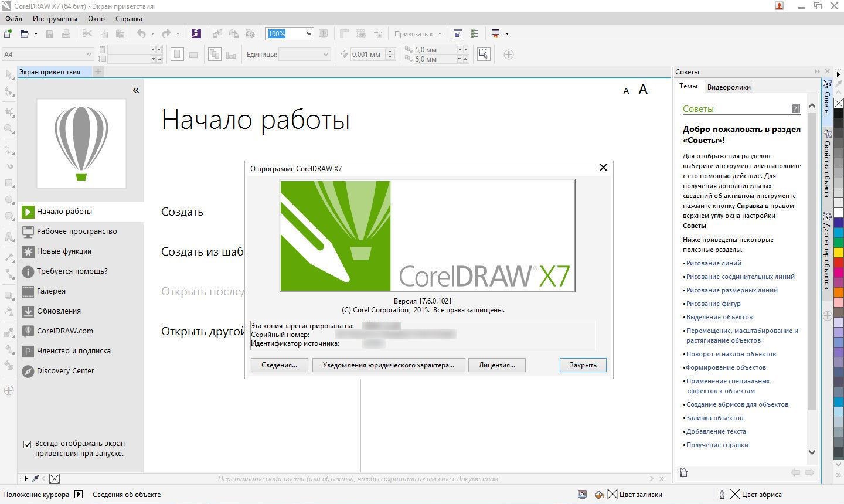The height and width of the screenshot is (504, 844).
Task: Open the 'Рисование линий' hint link
Action: point(713,263)
